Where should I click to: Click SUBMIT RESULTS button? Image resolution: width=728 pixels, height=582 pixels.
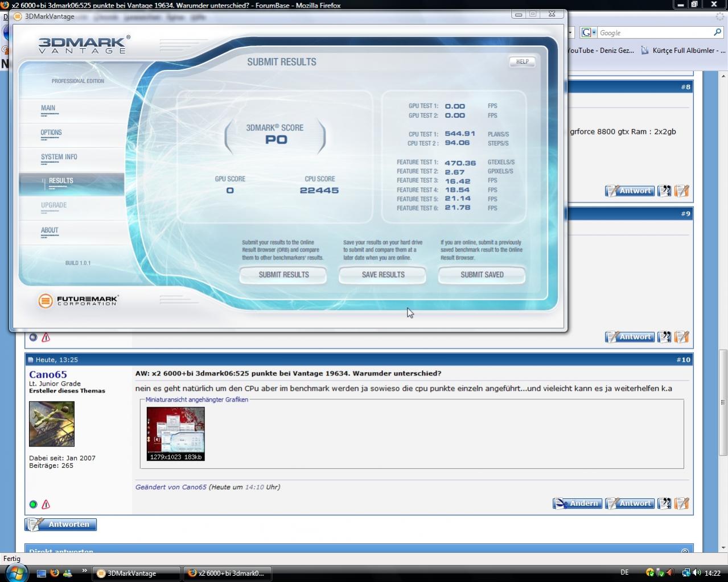283,275
